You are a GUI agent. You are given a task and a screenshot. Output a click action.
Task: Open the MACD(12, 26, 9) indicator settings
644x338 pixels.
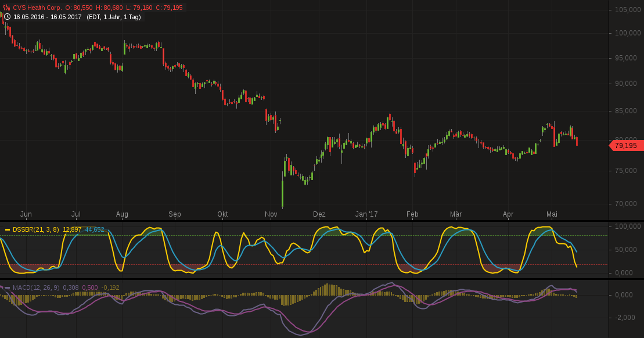pos(36,287)
